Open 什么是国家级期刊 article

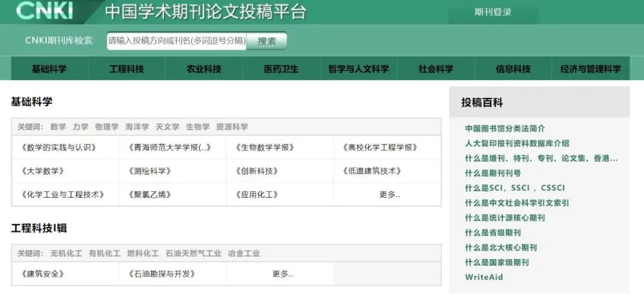[497, 262]
